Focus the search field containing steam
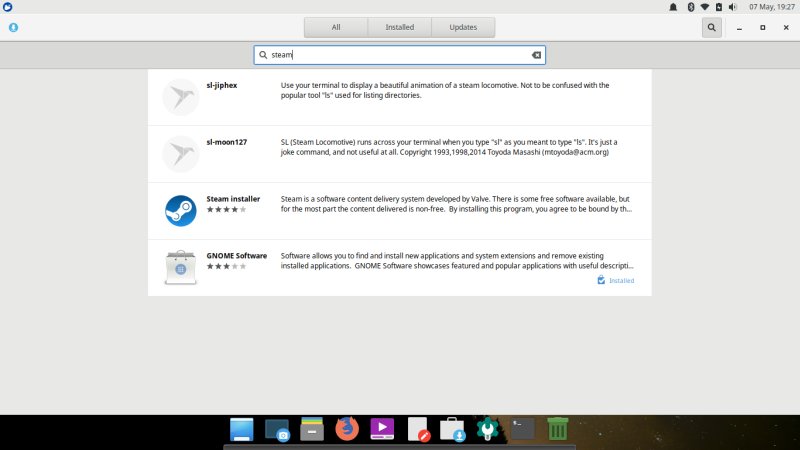Image resolution: width=800 pixels, height=450 pixels. click(x=399, y=55)
